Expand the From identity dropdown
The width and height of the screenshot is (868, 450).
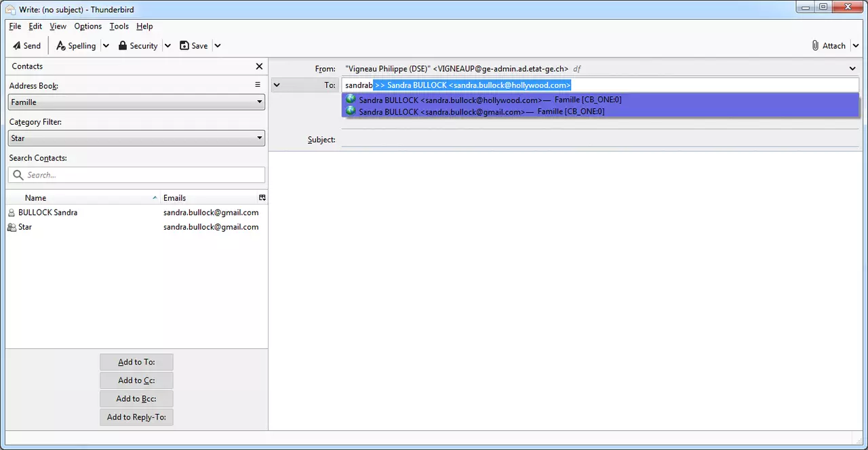pyautogui.click(x=852, y=68)
